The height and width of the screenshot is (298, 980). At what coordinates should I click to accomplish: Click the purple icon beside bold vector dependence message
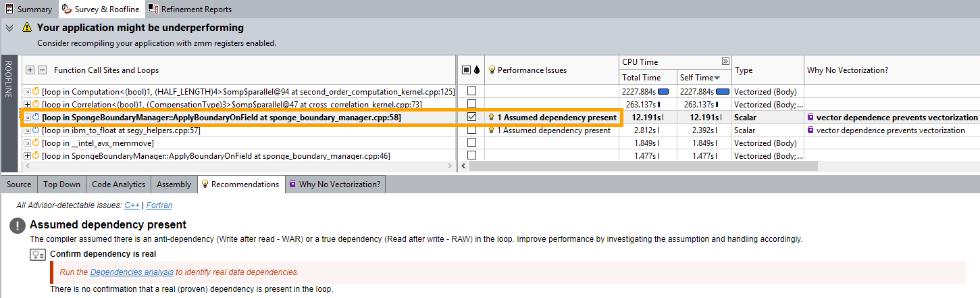[810, 118]
